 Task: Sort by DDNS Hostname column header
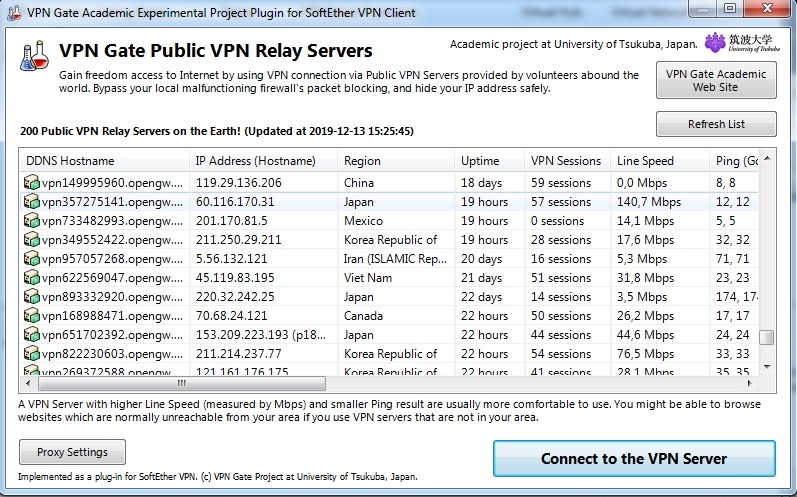click(x=104, y=161)
